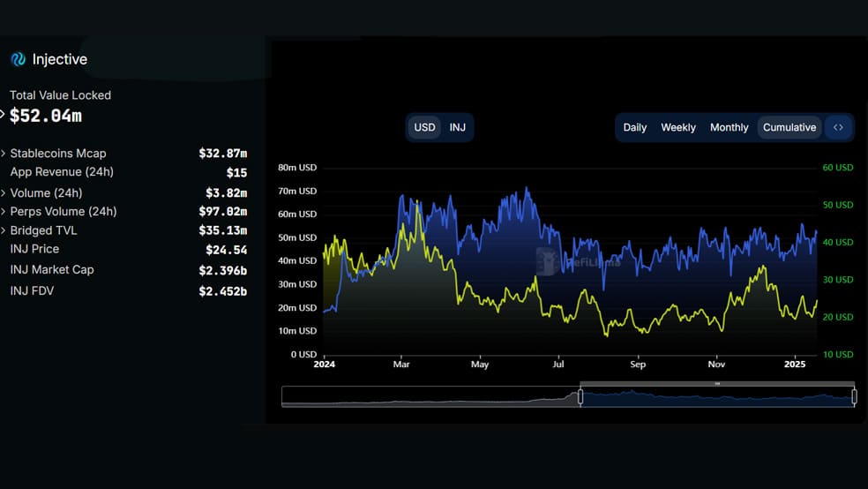Click the 60 USD right axis label
Image resolution: width=868 pixels, height=489 pixels.
pyautogui.click(x=837, y=167)
